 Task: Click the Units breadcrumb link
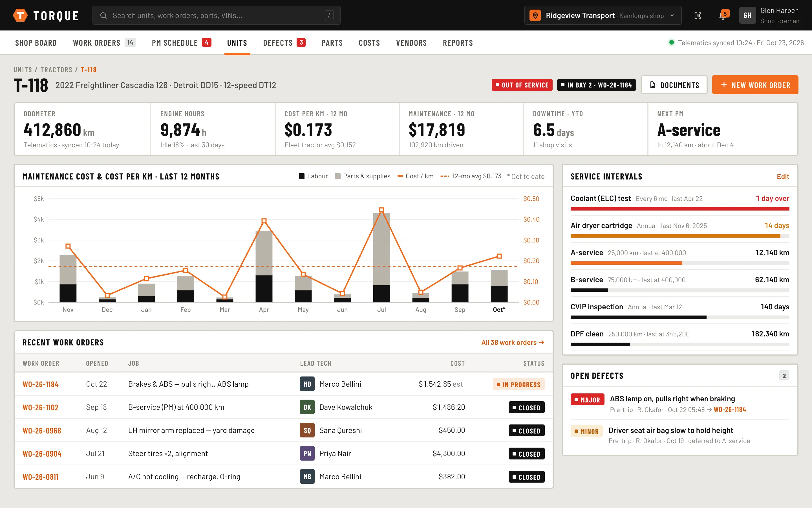point(23,70)
